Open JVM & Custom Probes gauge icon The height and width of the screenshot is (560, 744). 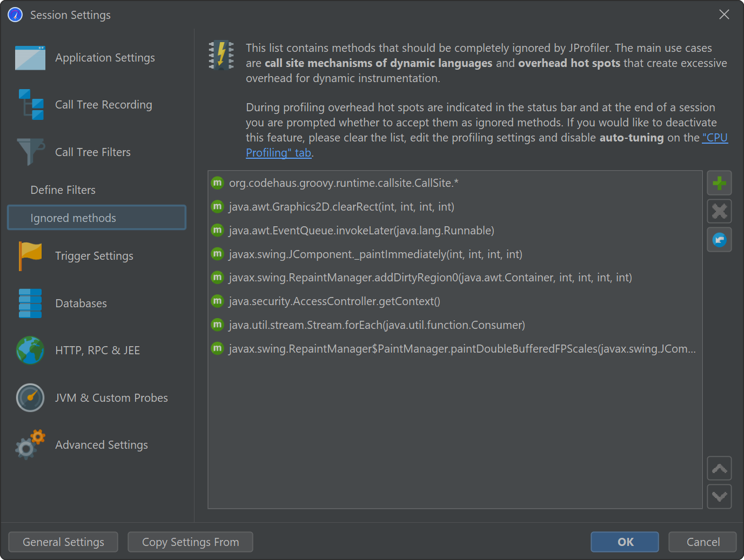pyautogui.click(x=30, y=397)
